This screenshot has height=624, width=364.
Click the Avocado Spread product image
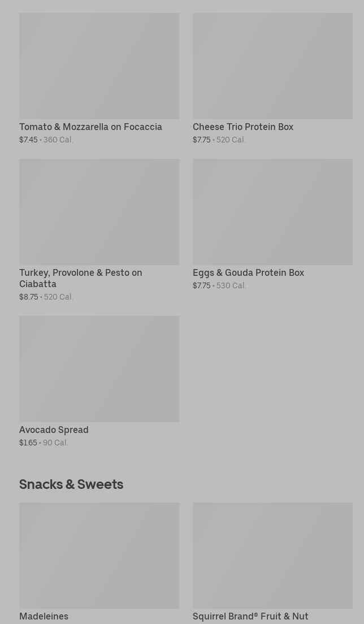coord(99,369)
